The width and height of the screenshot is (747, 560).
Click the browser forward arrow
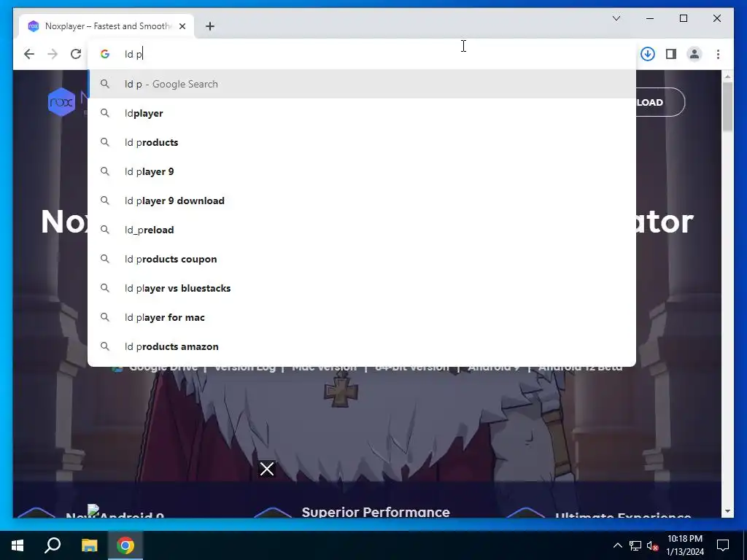pyautogui.click(x=53, y=54)
